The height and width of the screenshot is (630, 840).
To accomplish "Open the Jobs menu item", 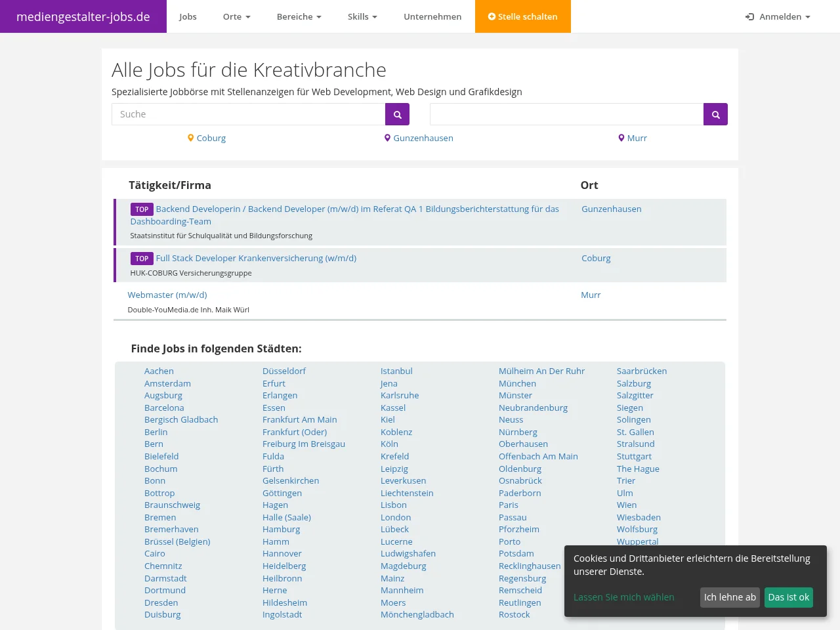I will pyautogui.click(x=188, y=16).
